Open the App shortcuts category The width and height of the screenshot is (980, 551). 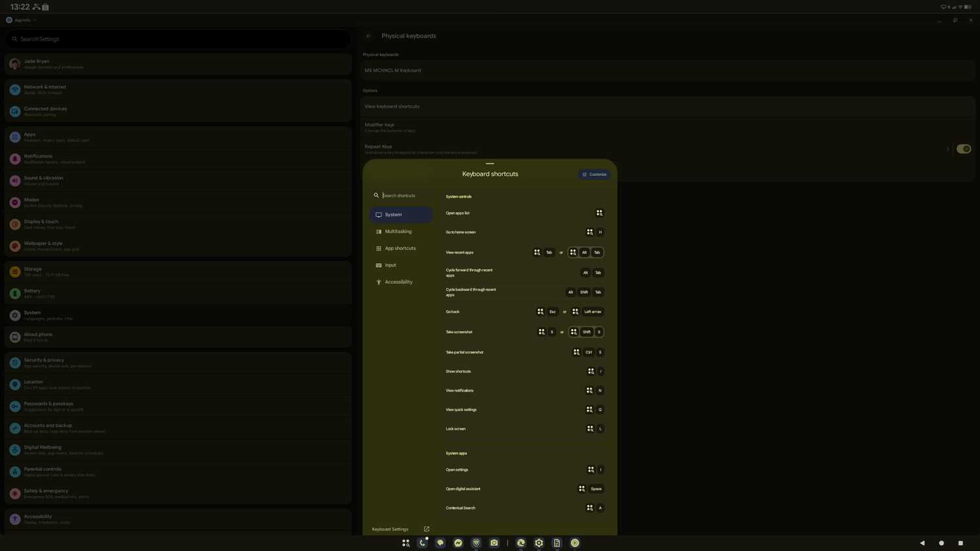point(401,249)
